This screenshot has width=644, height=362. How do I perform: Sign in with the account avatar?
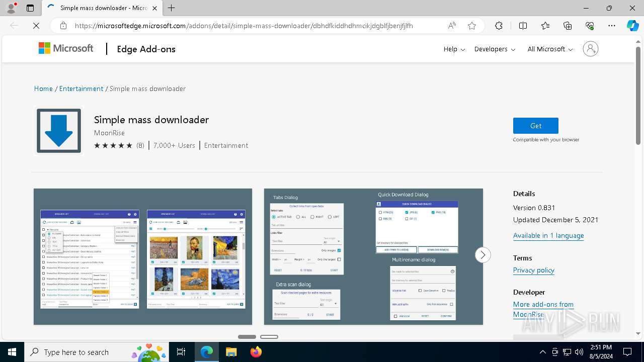pyautogui.click(x=591, y=49)
